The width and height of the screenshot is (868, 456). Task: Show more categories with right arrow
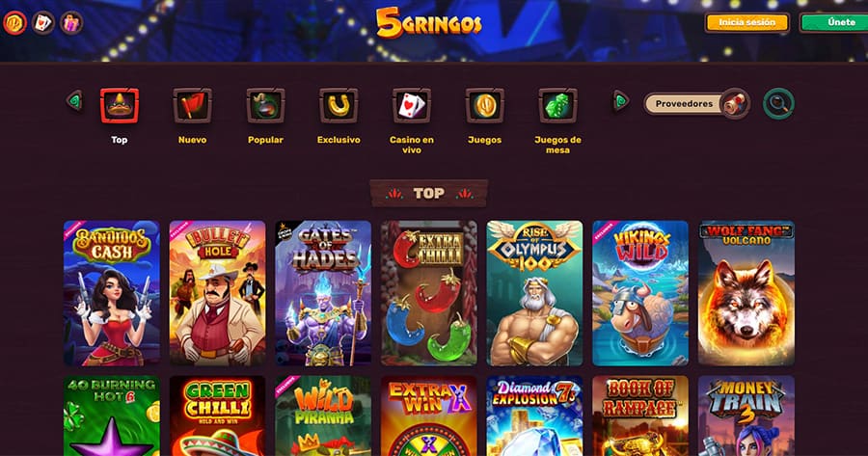point(621,101)
